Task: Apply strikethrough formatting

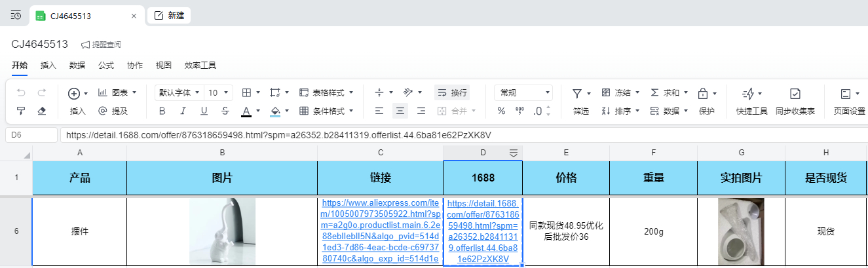Action: click(x=225, y=111)
